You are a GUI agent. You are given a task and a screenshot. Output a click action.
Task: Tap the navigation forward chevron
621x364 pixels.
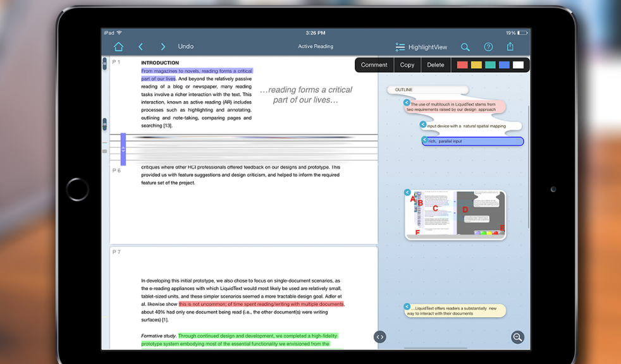click(163, 46)
